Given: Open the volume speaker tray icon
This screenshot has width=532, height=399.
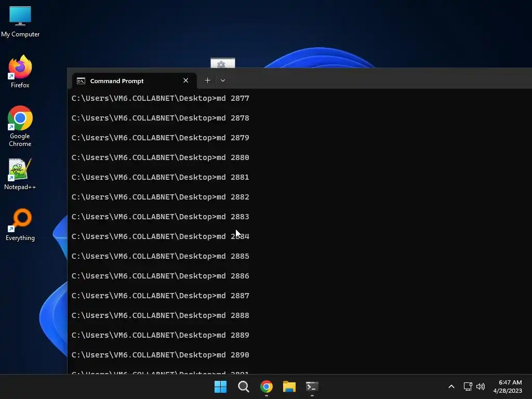Looking at the screenshot, I should 481,387.
